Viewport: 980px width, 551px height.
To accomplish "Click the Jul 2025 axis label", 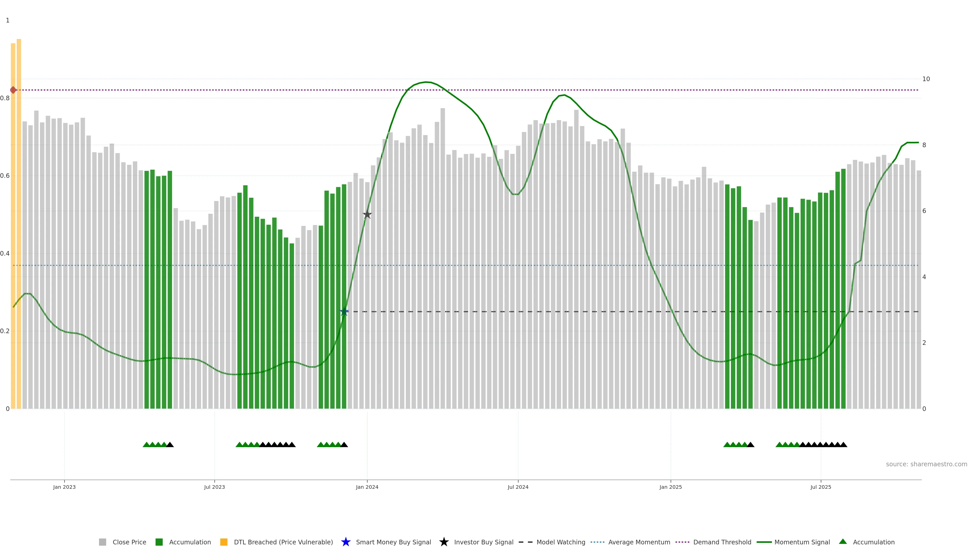I will pyautogui.click(x=820, y=487).
